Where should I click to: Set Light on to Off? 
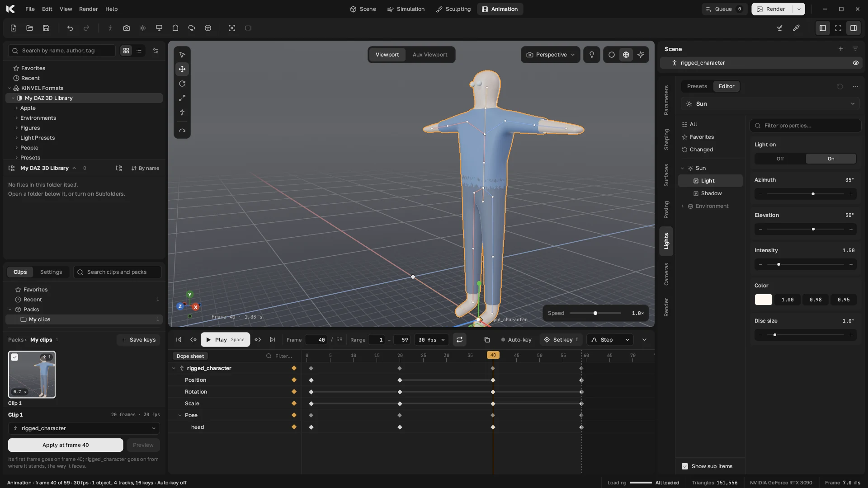(x=780, y=159)
